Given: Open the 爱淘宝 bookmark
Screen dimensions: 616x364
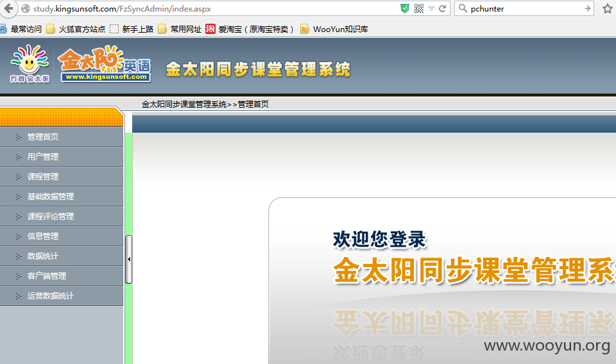Looking at the screenshot, I should [x=250, y=29].
